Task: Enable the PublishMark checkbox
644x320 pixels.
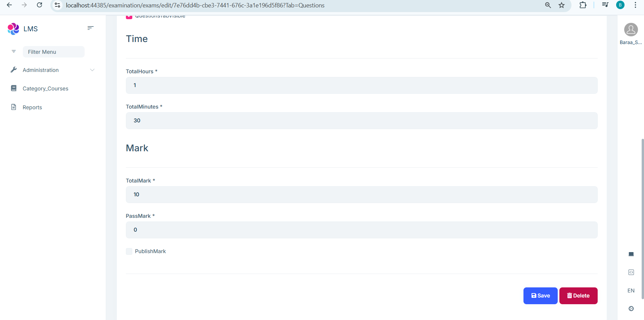Action: tap(129, 251)
